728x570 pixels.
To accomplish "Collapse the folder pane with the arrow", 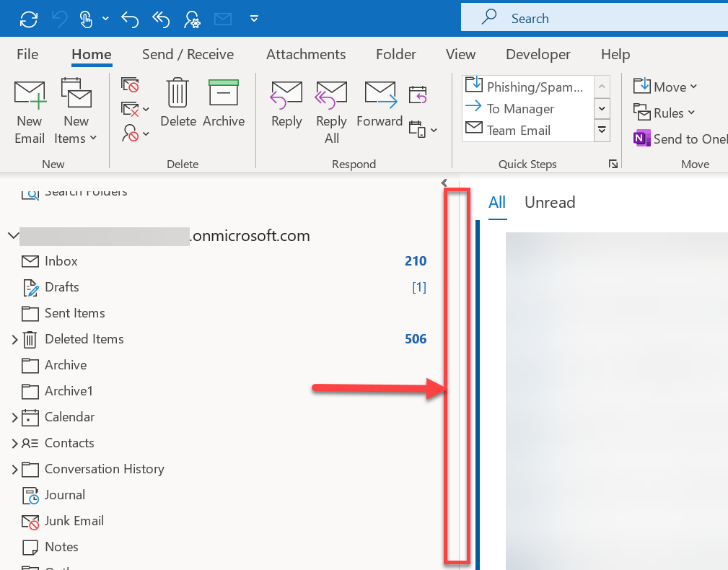I will 443,183.
